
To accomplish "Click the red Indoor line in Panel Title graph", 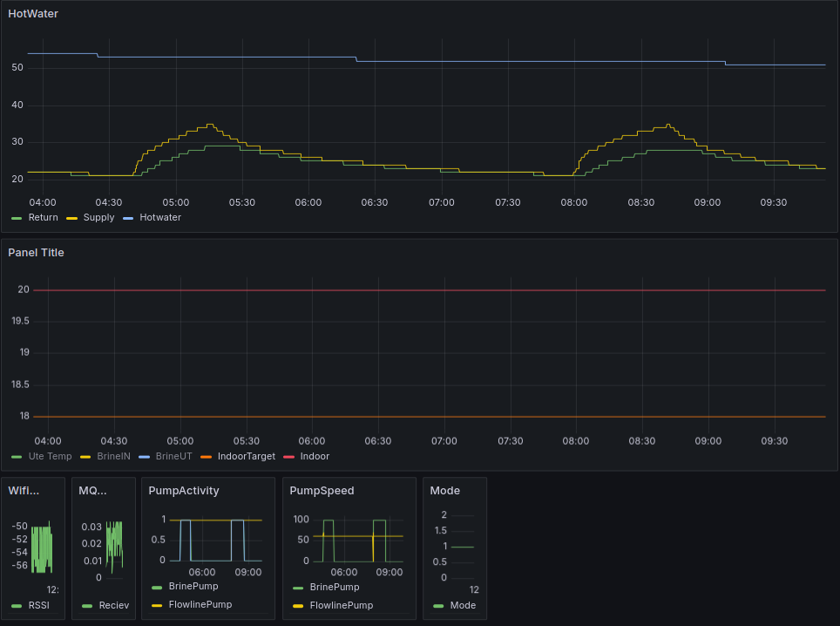I will coord(429,290).
